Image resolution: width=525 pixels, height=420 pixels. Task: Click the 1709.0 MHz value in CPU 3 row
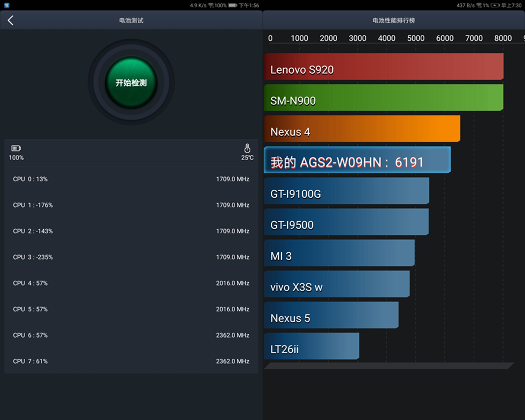click(x=233, y=257)
